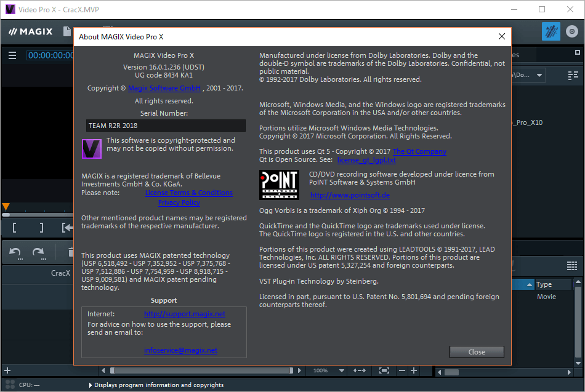
Task: Click the PoINT Software logo
Action: 279,185
